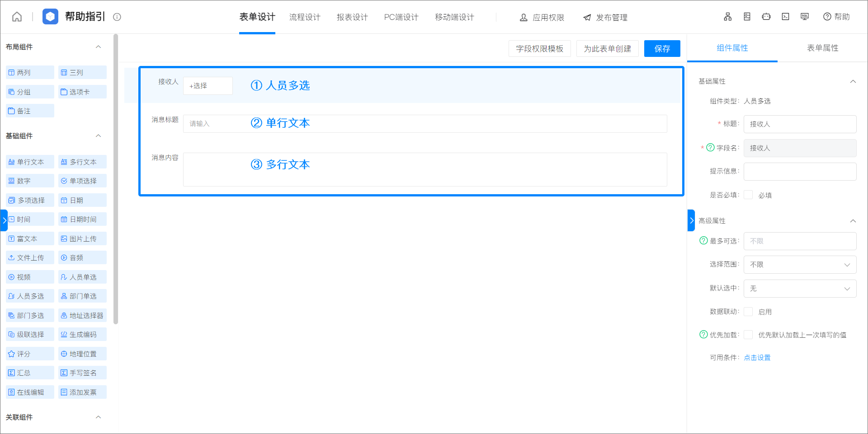Select the 单项选择 component
Image resolution: width=868 pixels, height=434 pixels.
82,181
